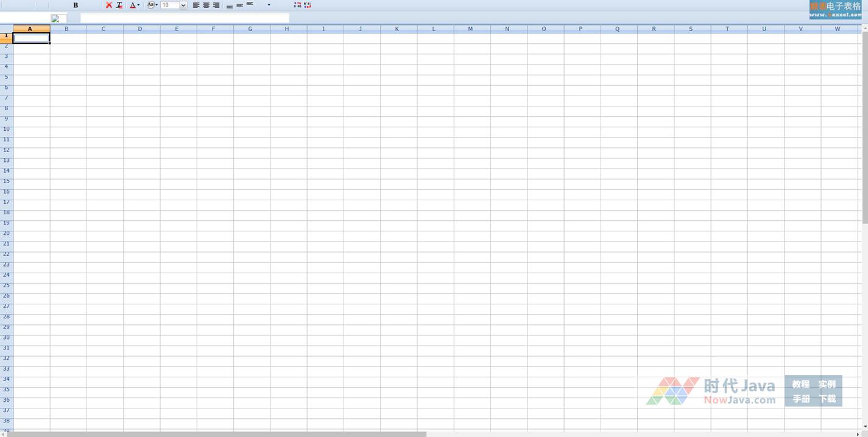Screen dimensions: 868x437
Task: Click the horizontal scrollbar at bottom
Action: (x=219, y=434)
